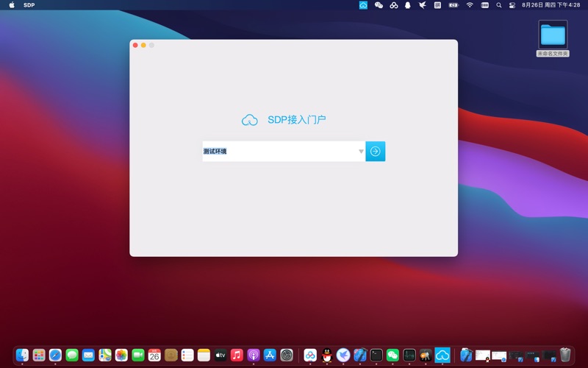This screenshot has width=588, height=368.
Task: Open the Trash in the Dock
Action: coord(565,355)
